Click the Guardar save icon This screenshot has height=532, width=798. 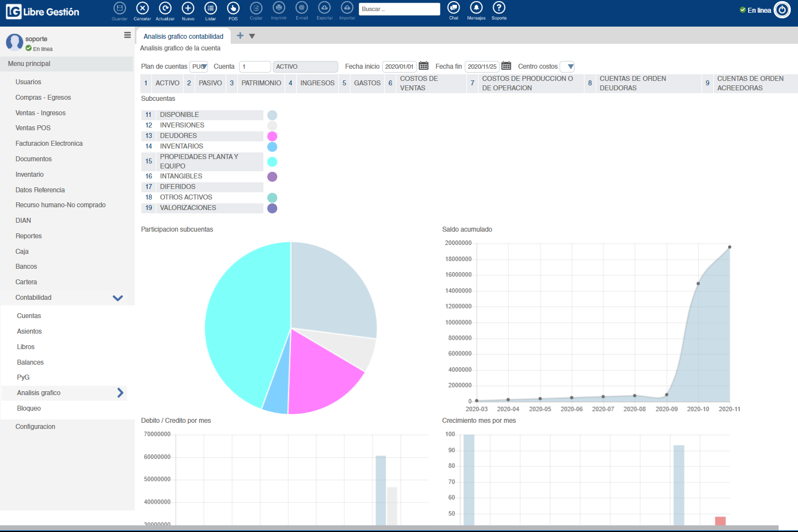tap(119, 8)
